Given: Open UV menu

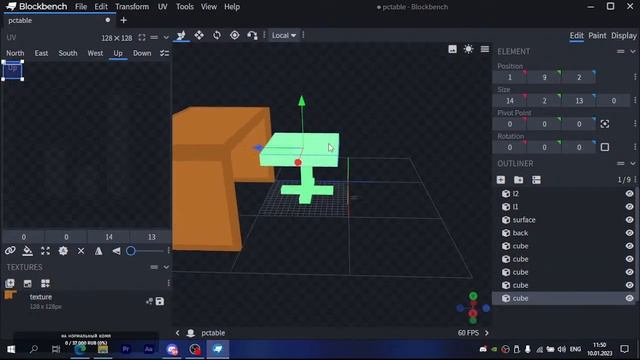Looking at the screenshot, I should coord(162,7).
